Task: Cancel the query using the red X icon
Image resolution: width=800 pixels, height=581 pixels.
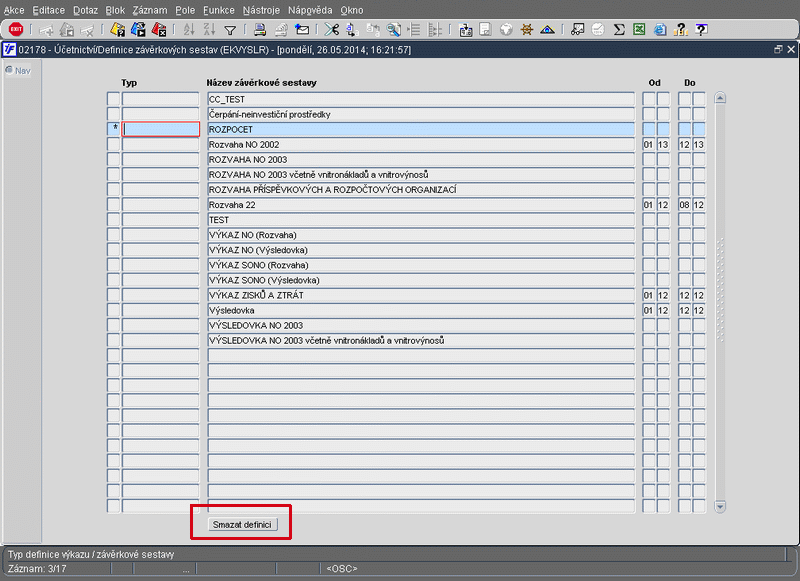Action: (x=159, y=30)
